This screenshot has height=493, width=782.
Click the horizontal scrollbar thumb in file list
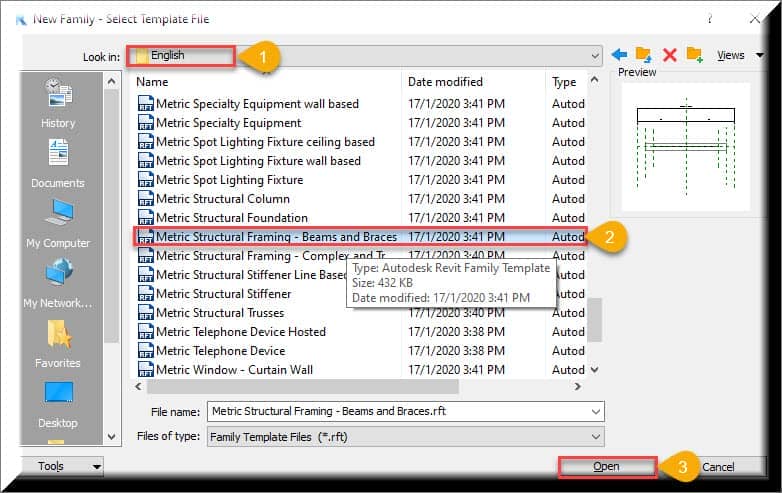coord(302,386)
